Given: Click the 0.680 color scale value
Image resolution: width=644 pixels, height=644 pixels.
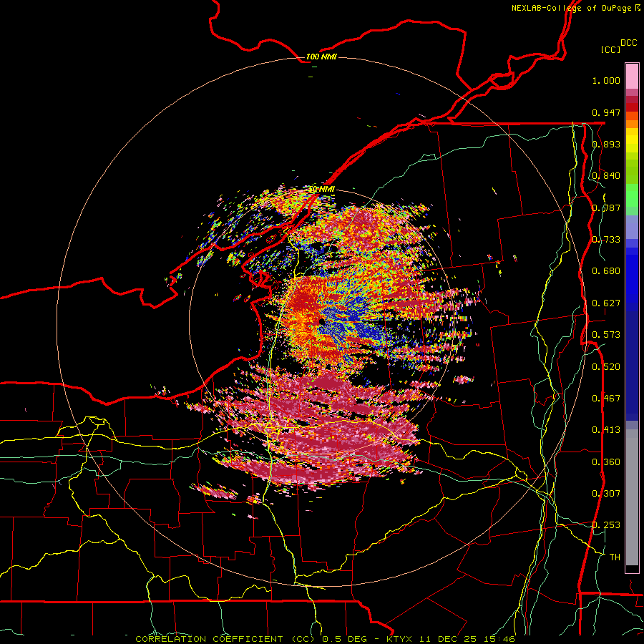Looking at the screenshot, I should pyautogui.click(x=606, y=271).
